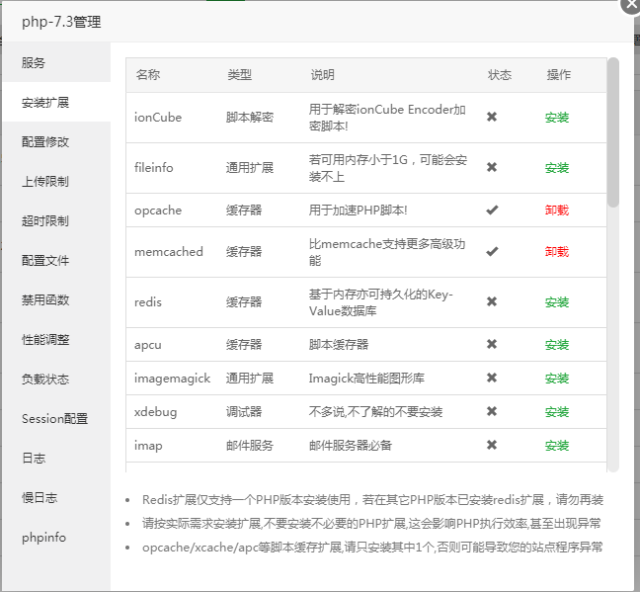640x592 pixels.
Task: Install the xdebug extension
Action: point(557,412)
